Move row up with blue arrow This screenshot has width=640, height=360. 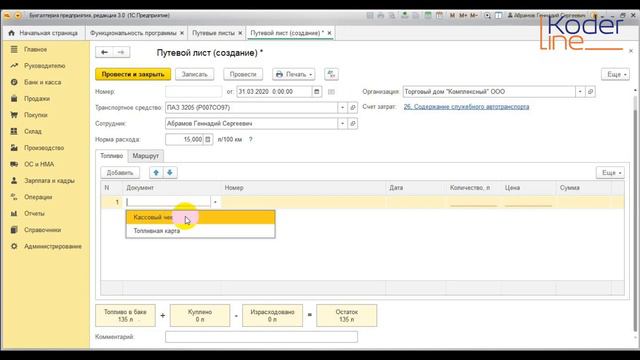coord(156,173)
